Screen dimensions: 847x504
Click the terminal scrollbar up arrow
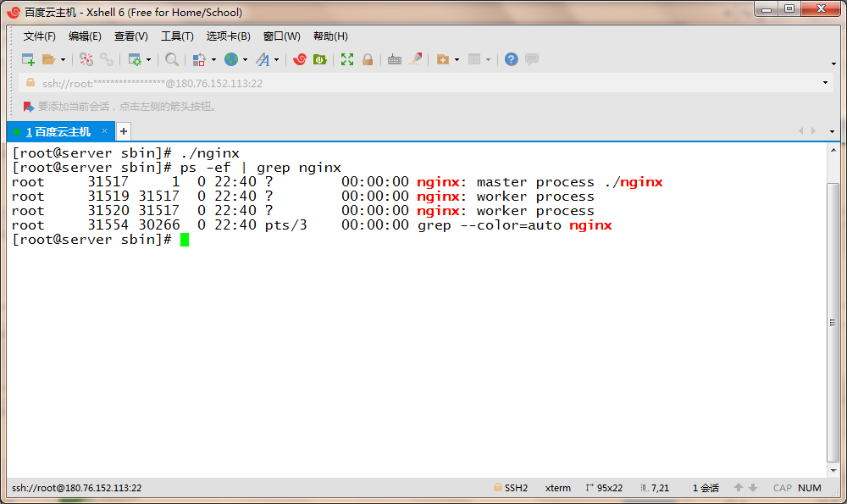(x=833, y=150)
